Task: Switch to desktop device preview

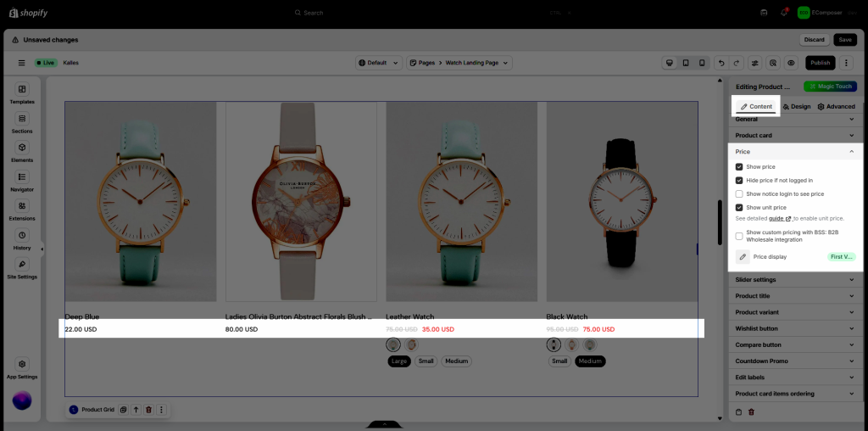Action: tap(669, 63)
